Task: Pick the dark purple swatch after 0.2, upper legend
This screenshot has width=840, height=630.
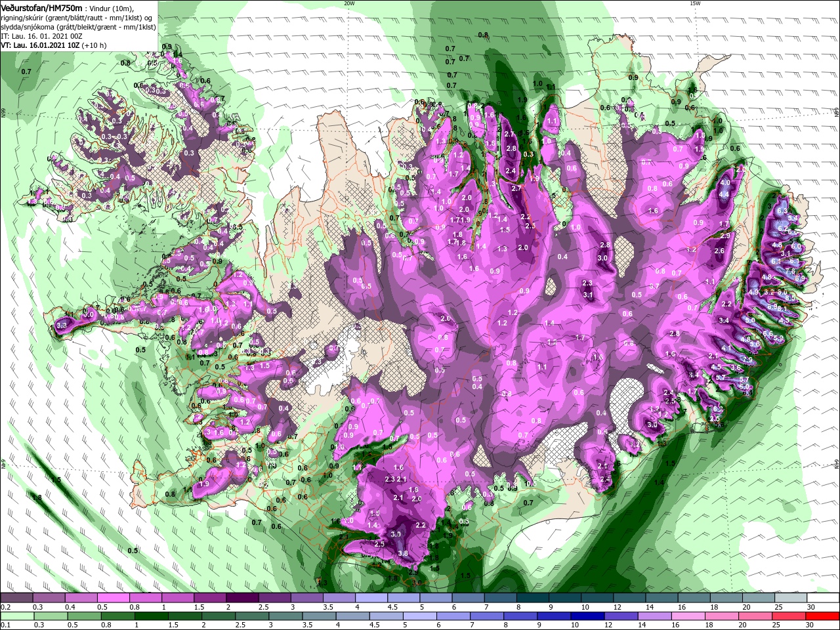Action: pyautogui.click(x=16, y=598)
